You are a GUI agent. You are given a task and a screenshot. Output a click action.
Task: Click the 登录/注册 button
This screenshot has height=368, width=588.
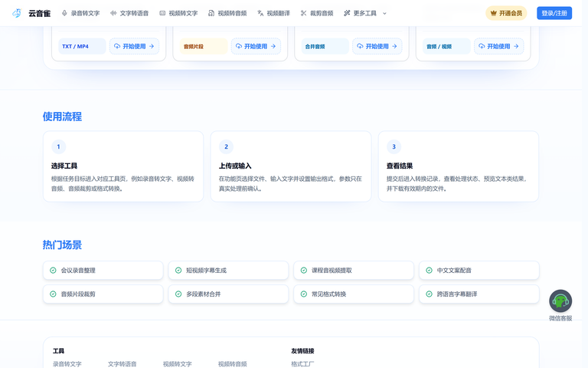point(554,13)
